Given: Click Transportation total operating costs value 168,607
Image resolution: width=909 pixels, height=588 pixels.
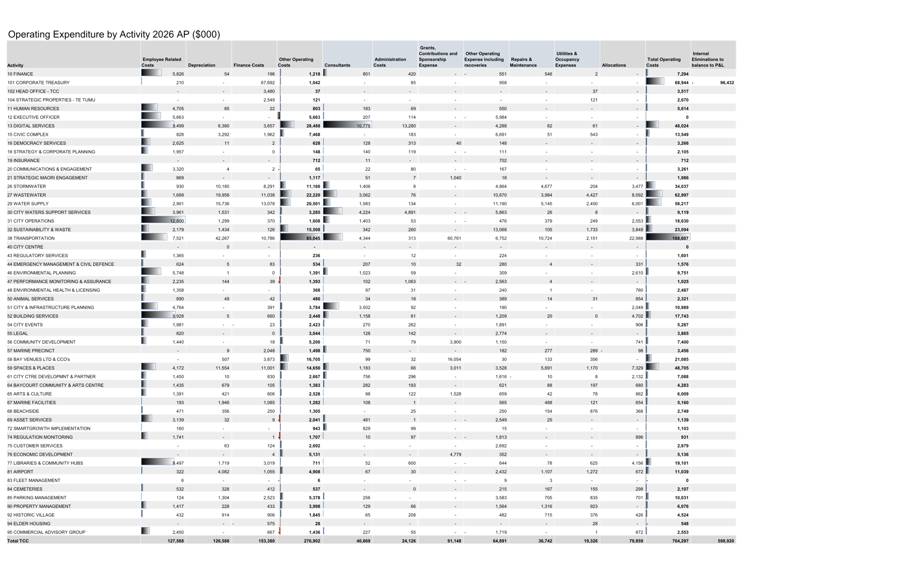Looking at the screenshot, I should [x=680, y=238].
